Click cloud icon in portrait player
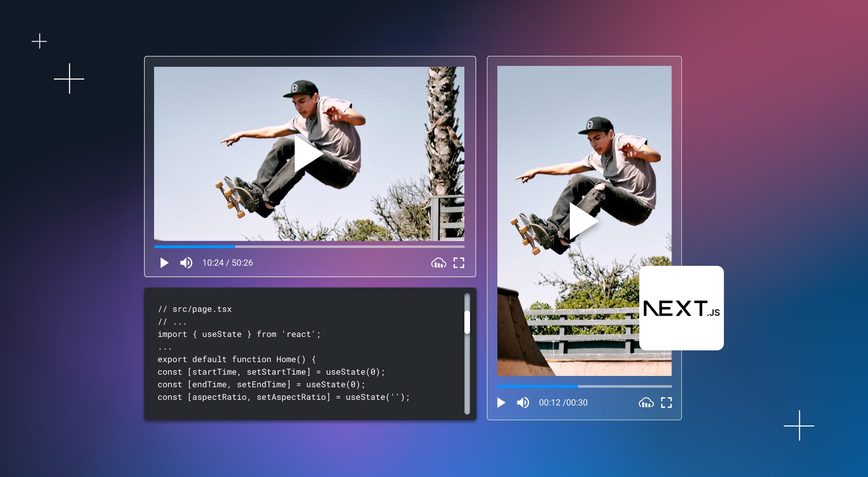This screenshot has height=477, width=868. click(646, 403)
